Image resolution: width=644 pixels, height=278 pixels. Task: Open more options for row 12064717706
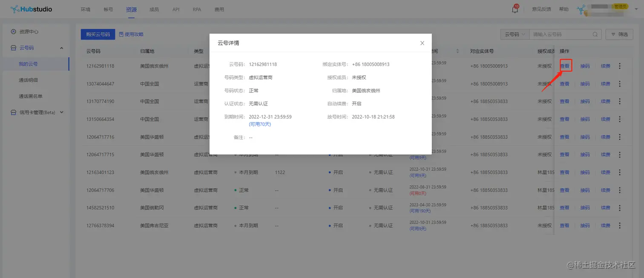click(x=620, y=190)
